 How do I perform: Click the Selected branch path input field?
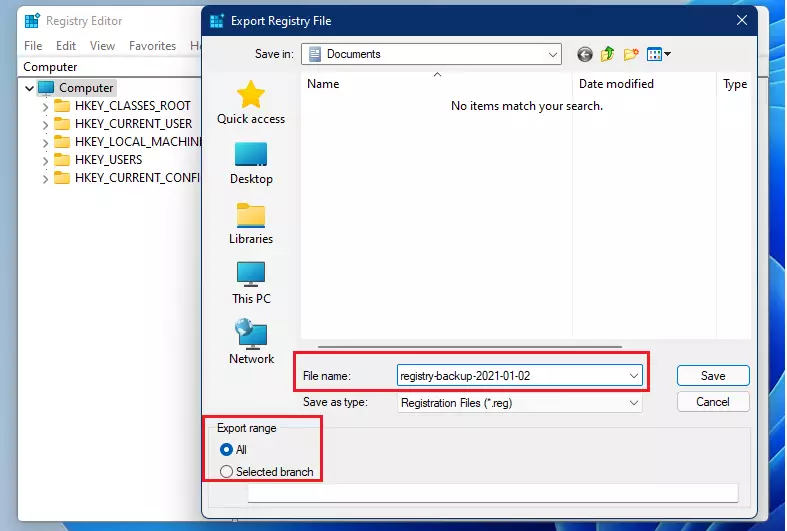493,493
